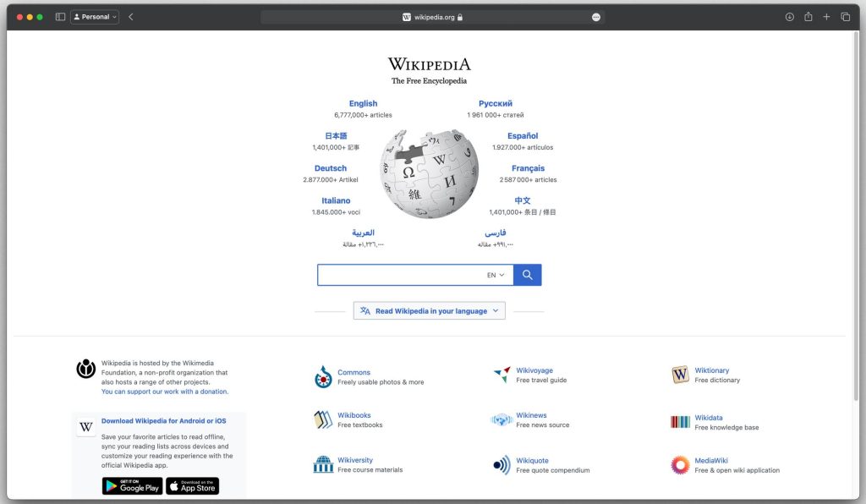Image resolution: width=866 pixels, height=504 pixels.
Task: Select the English 6,777,000+ articles link
Action: pyautogui.click(x=363, y=102)
